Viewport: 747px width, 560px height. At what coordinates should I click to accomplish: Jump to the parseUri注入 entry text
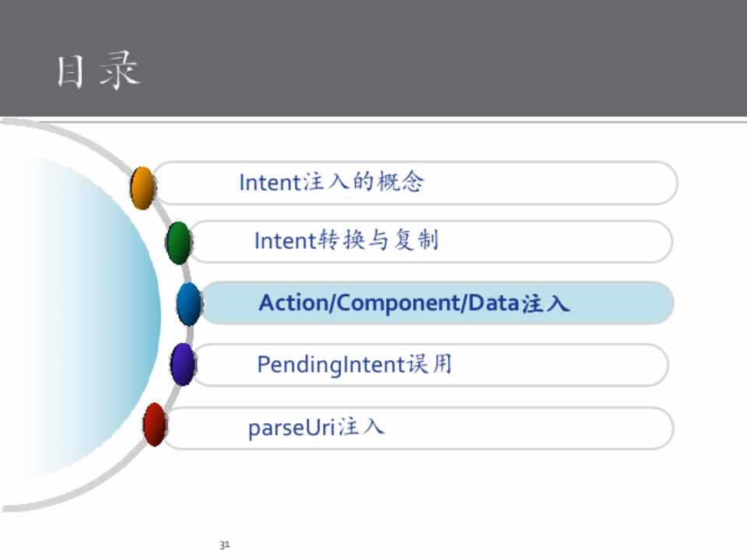[316, 427]
